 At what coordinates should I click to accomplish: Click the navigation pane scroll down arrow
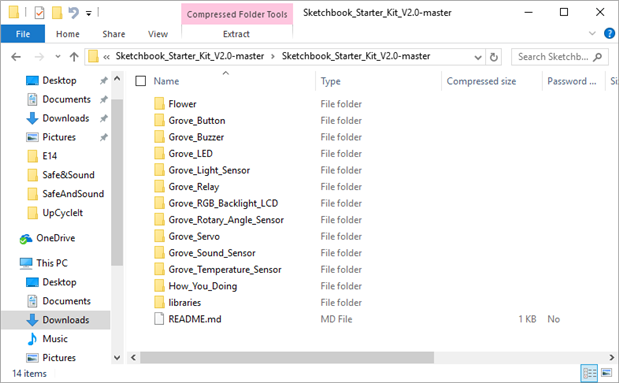tap(117, 358)
